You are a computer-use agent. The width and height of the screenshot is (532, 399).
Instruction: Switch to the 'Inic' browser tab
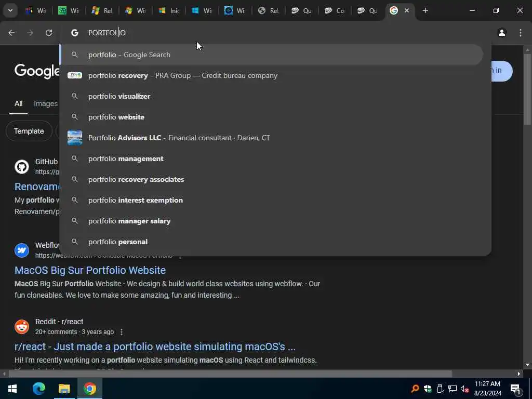pos(169,10)
